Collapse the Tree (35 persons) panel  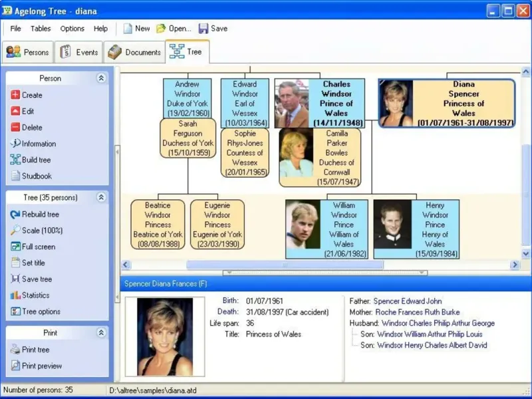101,197
